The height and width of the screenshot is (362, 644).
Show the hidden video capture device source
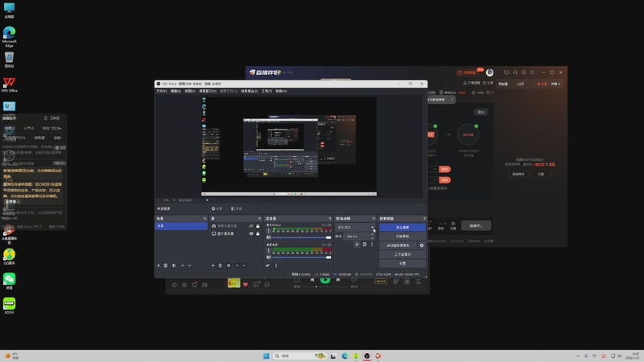coord(251,226)
